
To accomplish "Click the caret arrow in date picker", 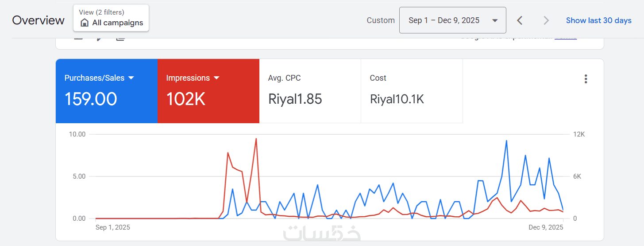I will 495,20.
